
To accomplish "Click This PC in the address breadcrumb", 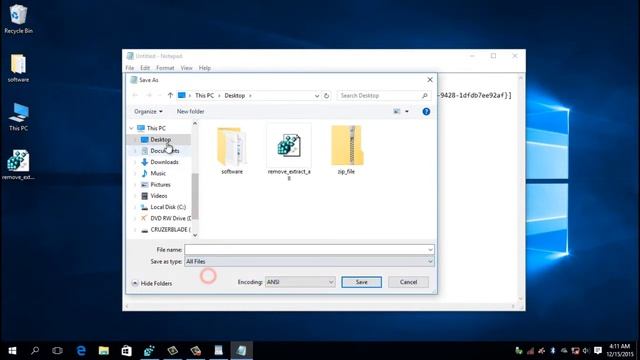I will pos(204,96).
